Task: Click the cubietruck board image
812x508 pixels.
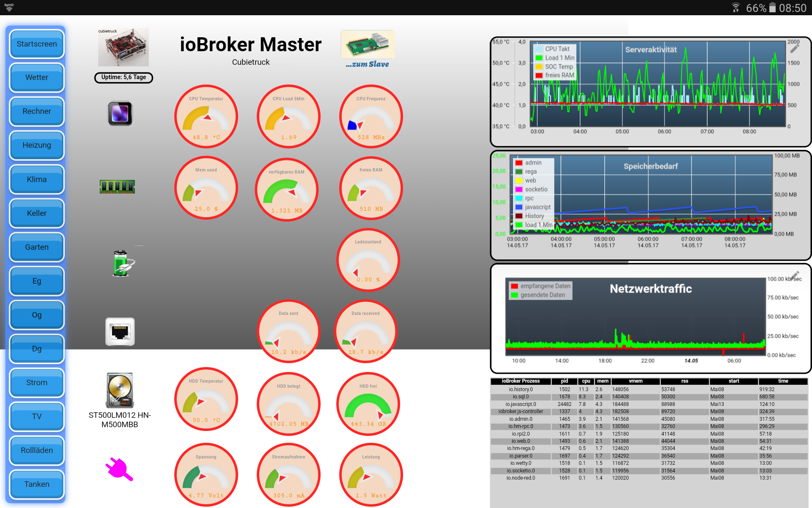Action: [x=123, y=47]
